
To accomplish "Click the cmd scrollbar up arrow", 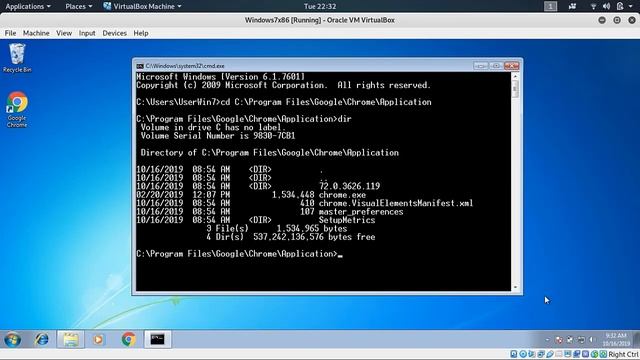I will pyautogui.click(x=515, y=76).
